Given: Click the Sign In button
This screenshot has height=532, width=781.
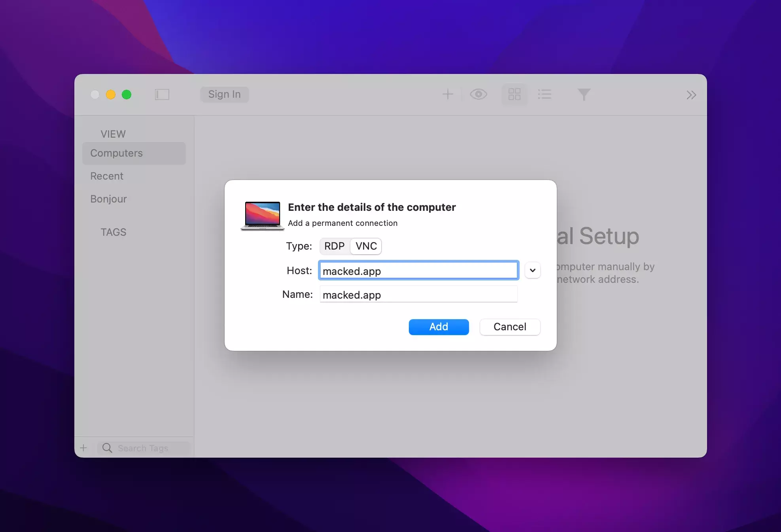Looking at the screenshot, I should (224, 94).
